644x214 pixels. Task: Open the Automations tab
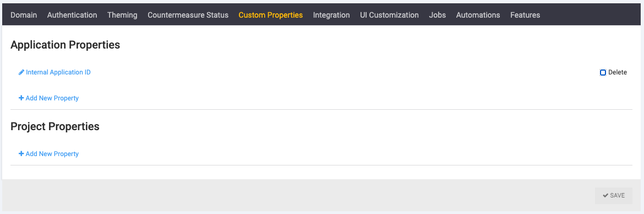(478, 15)
